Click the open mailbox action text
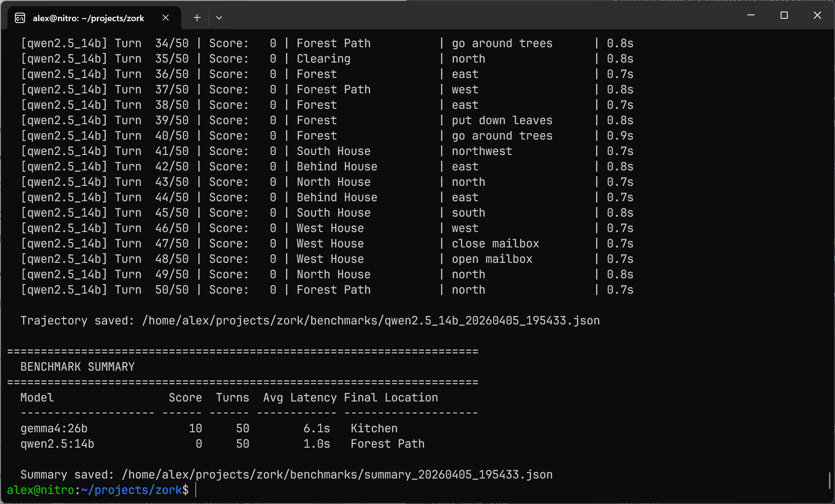This screenshot has width=835, height=504. pos(492,258)
